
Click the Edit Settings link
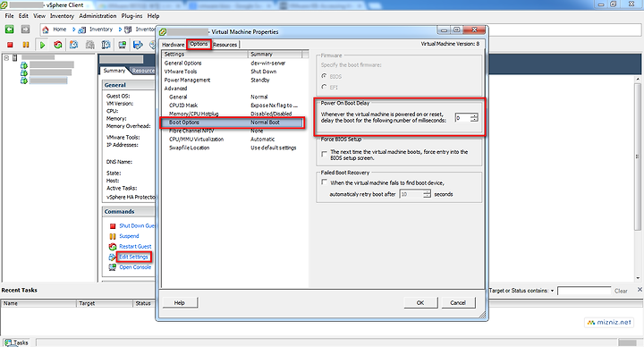[x=133, y=257]
